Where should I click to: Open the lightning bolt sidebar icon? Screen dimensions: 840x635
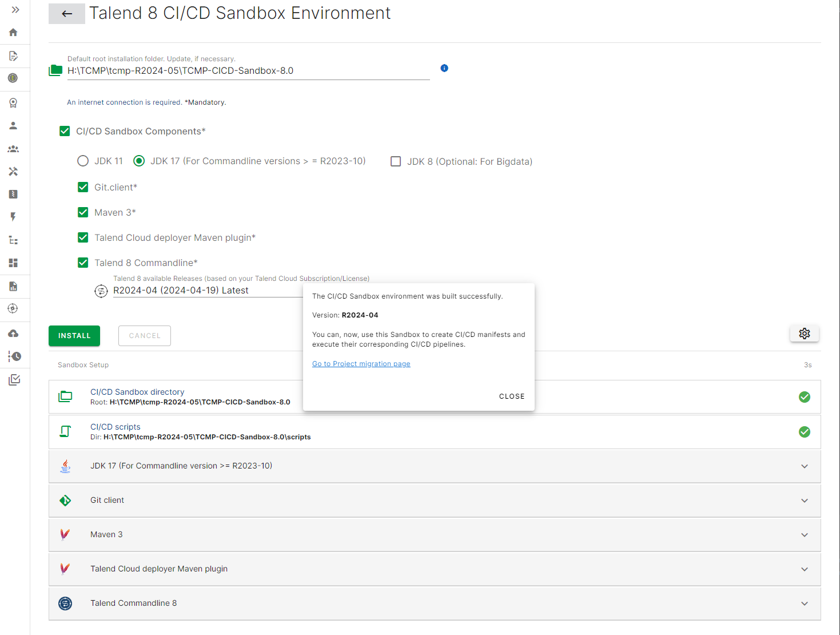[13, 217]
